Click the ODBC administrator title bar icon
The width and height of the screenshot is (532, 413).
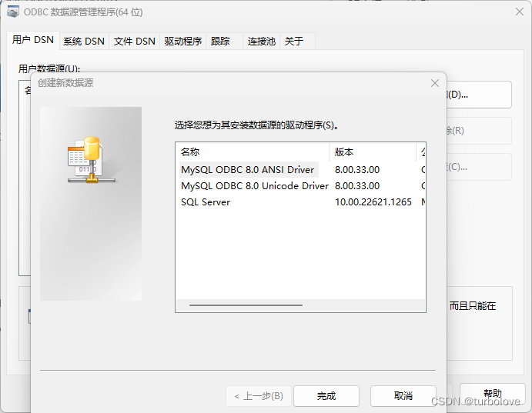pyautogui.click(x=13, y=12)
